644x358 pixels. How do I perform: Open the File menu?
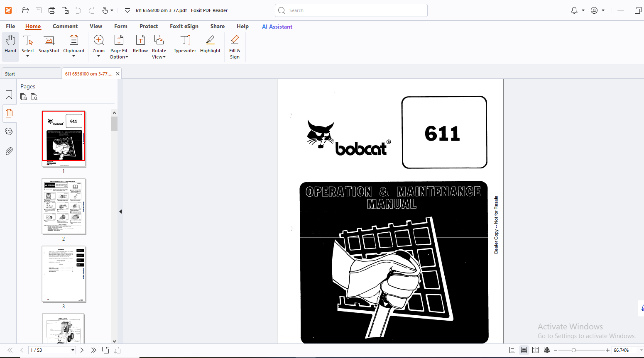point(10,26)
